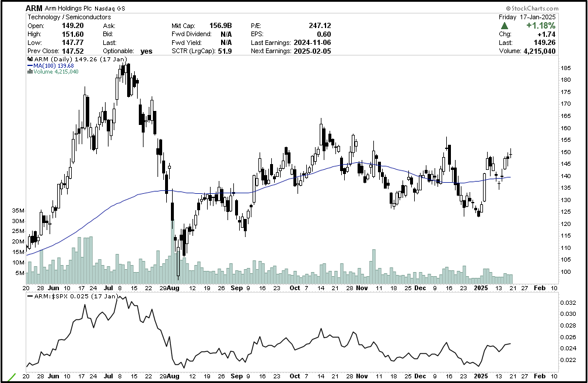This screenshot has width=588, height=383.
Task: Click the last candlestick on the price chart
Action: [510, 153]
